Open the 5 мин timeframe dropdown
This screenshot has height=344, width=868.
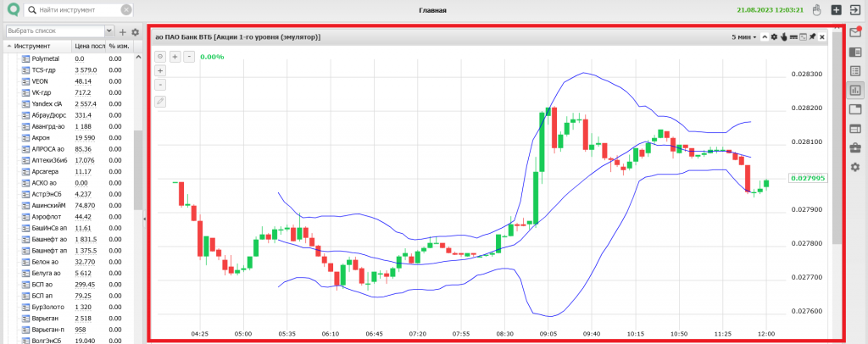[x=744, y=37]
